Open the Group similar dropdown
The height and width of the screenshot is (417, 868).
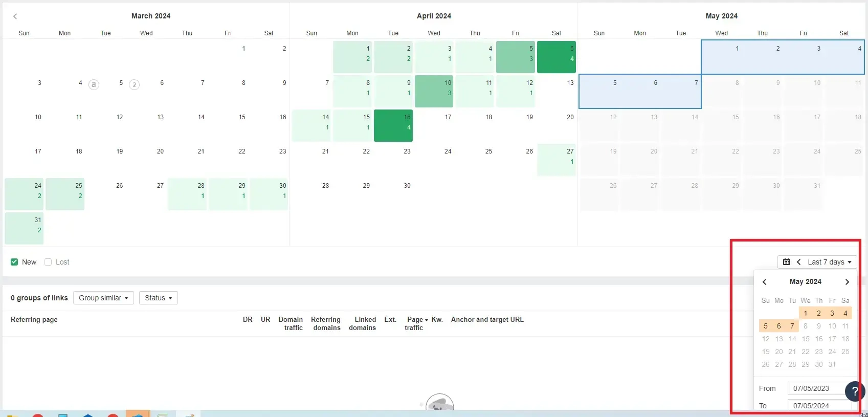coord(103,298)
